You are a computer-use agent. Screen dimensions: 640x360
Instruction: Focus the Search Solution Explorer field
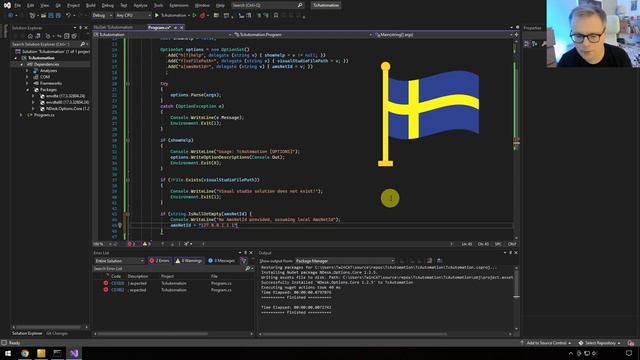click(49, 44)
